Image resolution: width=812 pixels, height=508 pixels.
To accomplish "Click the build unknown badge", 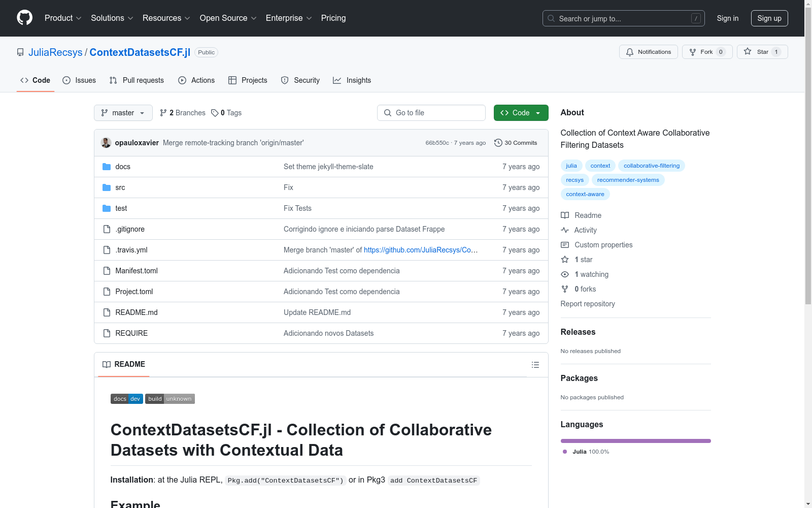I will [170, 399].
